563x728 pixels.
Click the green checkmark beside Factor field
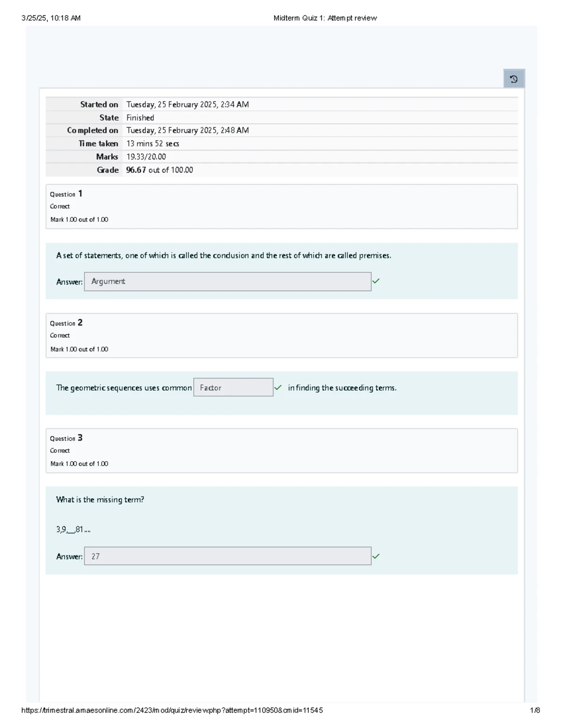tap(278, 388)
